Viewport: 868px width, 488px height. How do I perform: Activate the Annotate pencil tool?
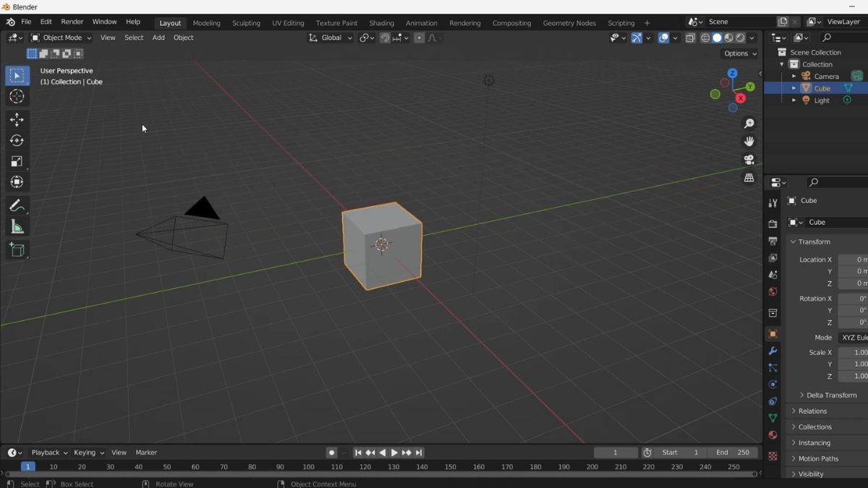pyautogui.click(x=17, y=206)
